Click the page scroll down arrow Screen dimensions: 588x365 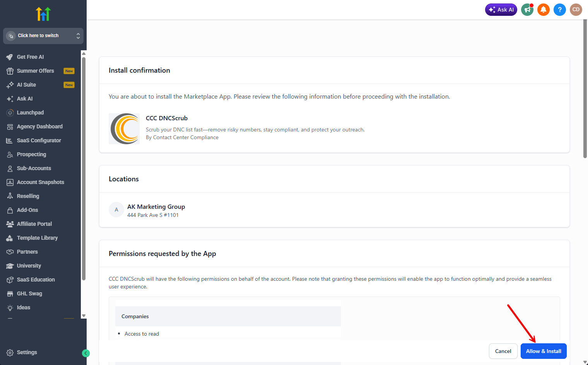pyautogui.click(x=585, y=362)
